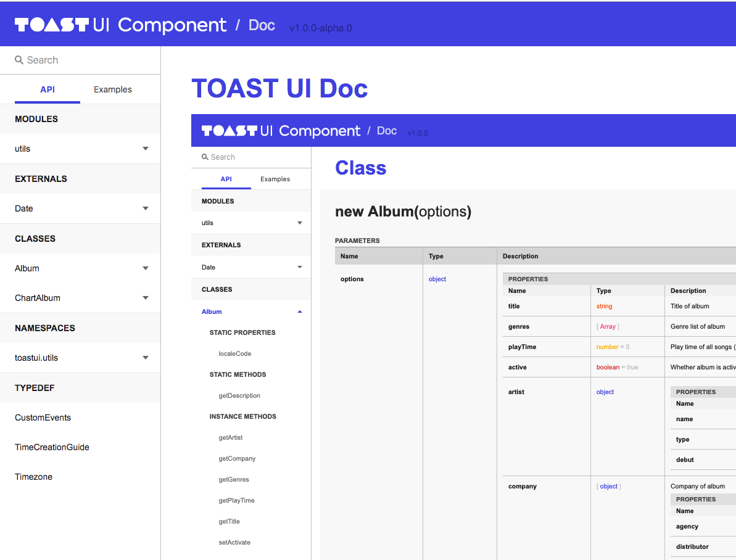The height and width of the screenshot is (560, 736).
Task: Switch to the Examples tab in the left sidebar
Action: 113,89
